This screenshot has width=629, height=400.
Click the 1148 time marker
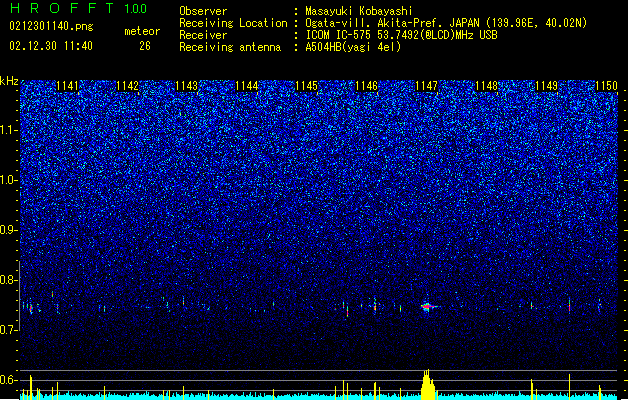486,86
